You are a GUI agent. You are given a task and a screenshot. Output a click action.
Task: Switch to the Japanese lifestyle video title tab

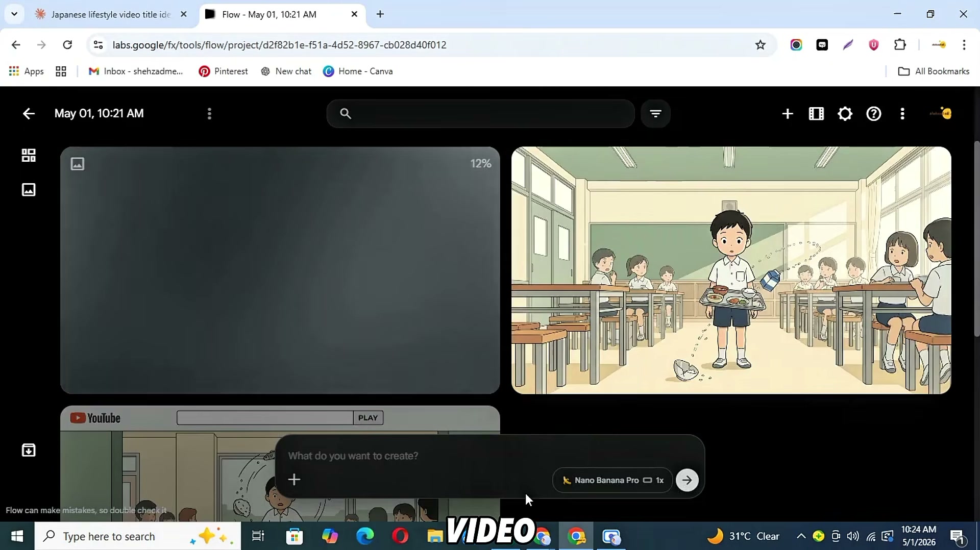point(111,14)
